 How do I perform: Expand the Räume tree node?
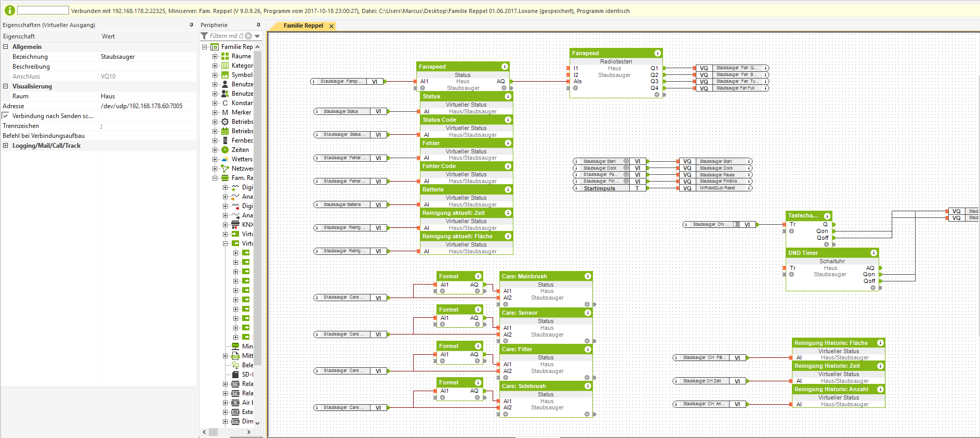(x=215, y=56)
